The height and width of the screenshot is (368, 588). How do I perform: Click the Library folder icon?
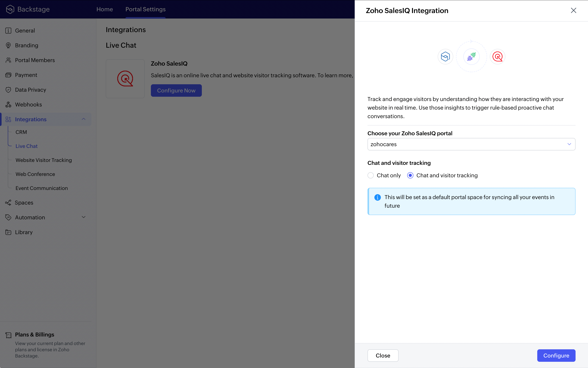8,232
